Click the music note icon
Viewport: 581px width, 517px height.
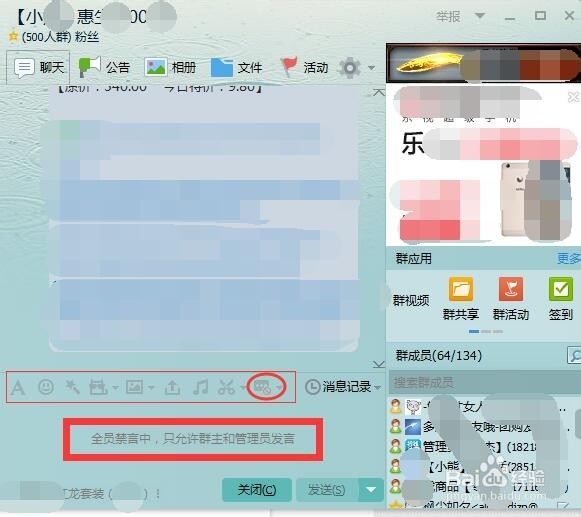[x=200, y=387]
